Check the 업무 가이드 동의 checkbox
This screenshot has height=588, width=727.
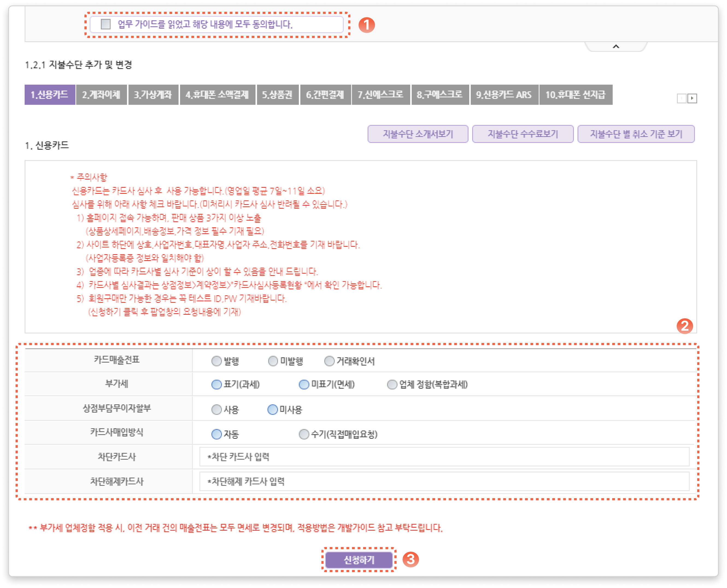click(x=106, y=24)
